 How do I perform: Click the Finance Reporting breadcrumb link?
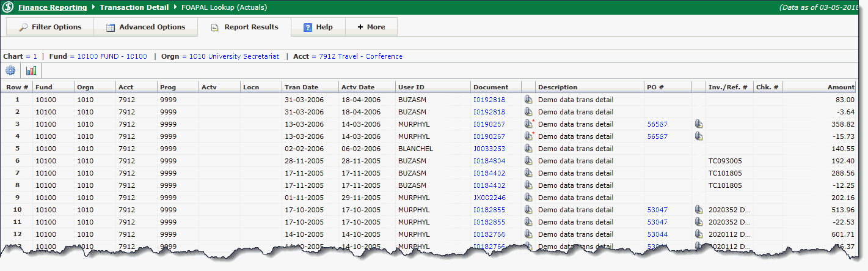(53, 8)
